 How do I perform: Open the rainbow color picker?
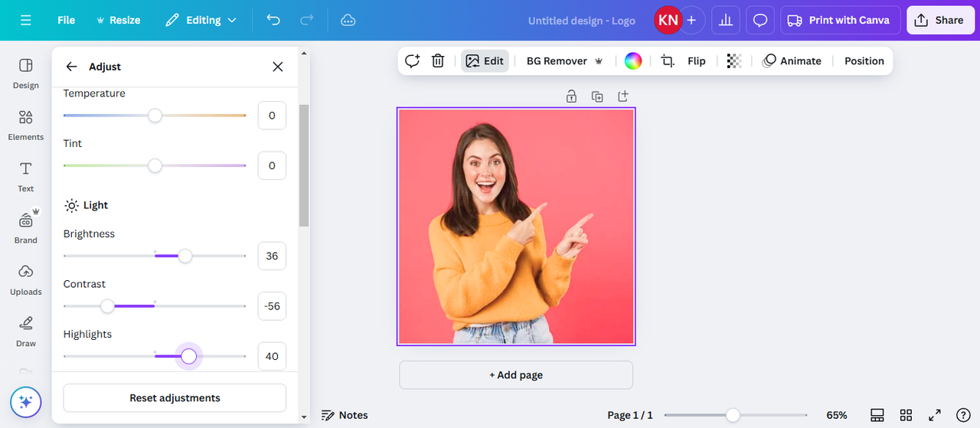[632, 61]
